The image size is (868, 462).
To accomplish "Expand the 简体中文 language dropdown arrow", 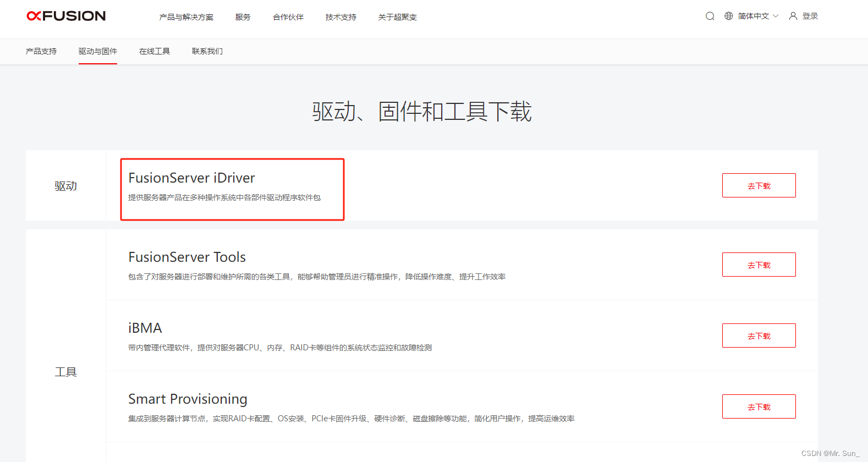I will (776, 16).
